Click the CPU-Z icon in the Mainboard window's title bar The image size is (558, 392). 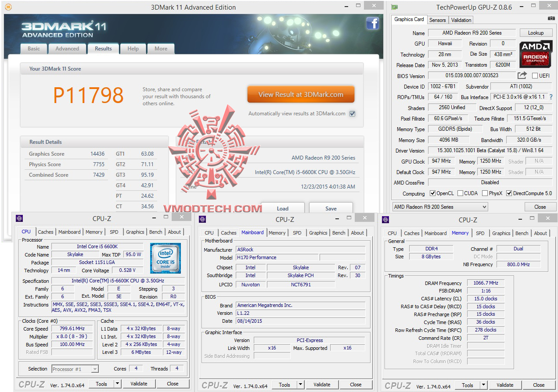[202, 219]
